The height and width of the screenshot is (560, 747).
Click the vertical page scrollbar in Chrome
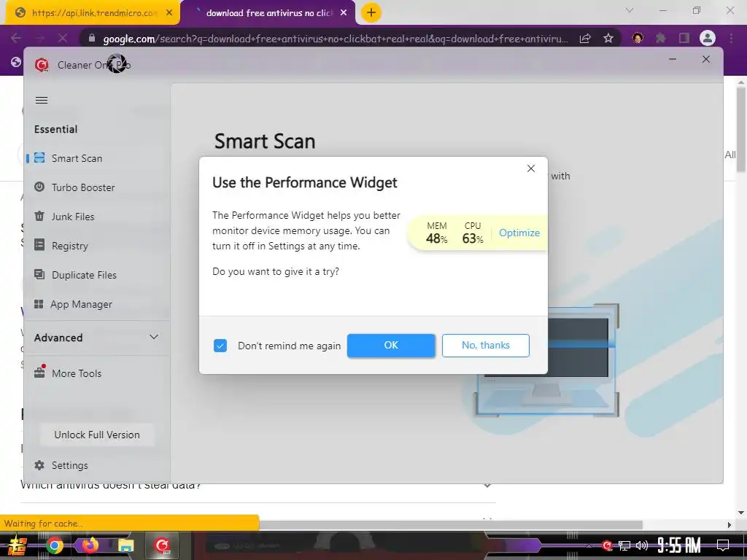[741, 130]
